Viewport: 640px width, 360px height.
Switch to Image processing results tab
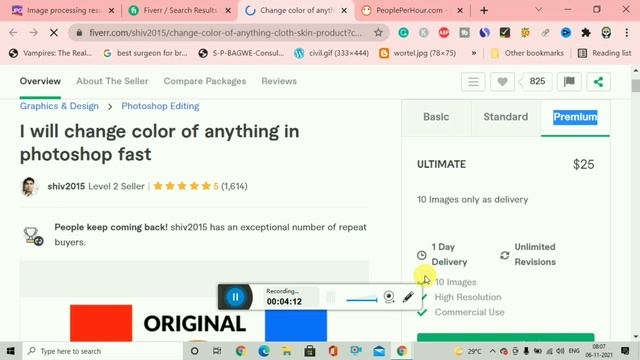(62, 11)
